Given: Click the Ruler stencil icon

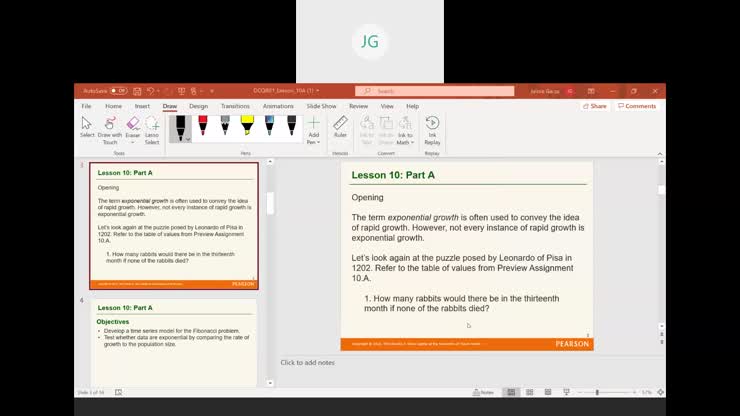Looking at the screenshot, I should tap(340, 127).
